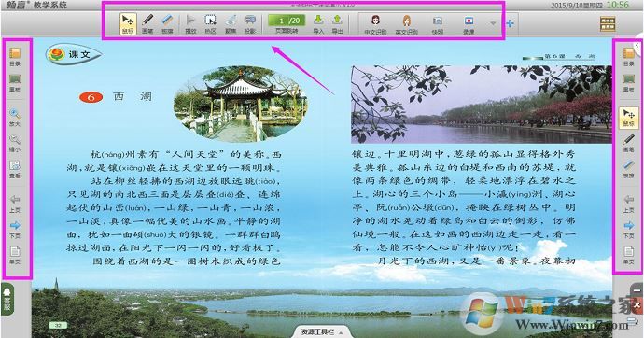
Task: Activate the 聚焦 spotlight tool
Action: tap(231, 23)
